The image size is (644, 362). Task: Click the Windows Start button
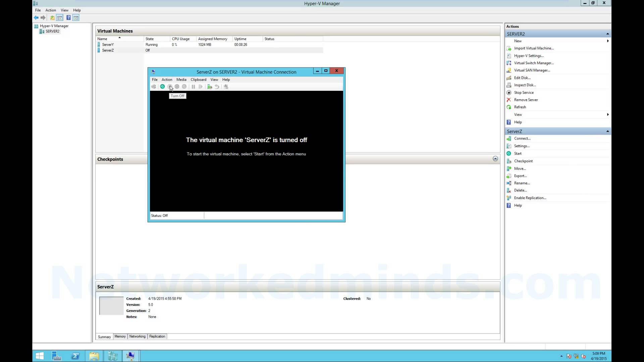(x=40, y=356)
